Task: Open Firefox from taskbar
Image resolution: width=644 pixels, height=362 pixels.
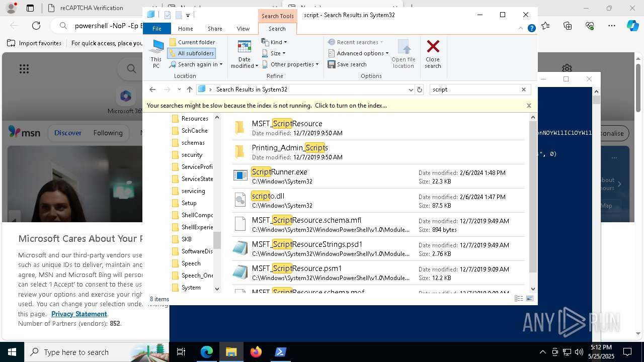Action: pos(256,352)
